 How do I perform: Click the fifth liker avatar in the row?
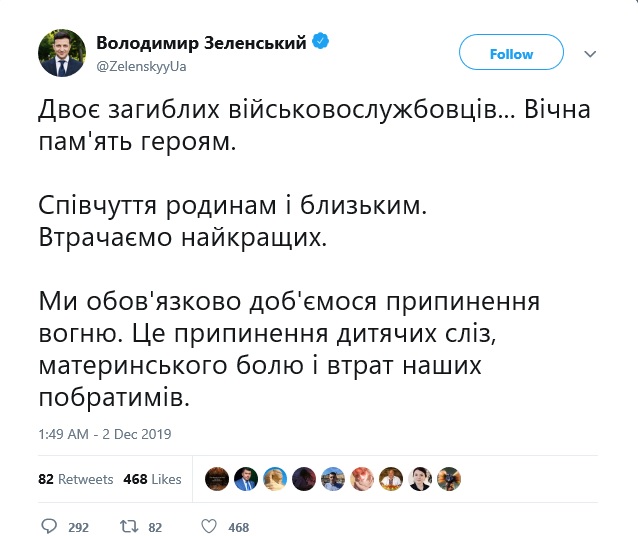click(x=333, y=479)
